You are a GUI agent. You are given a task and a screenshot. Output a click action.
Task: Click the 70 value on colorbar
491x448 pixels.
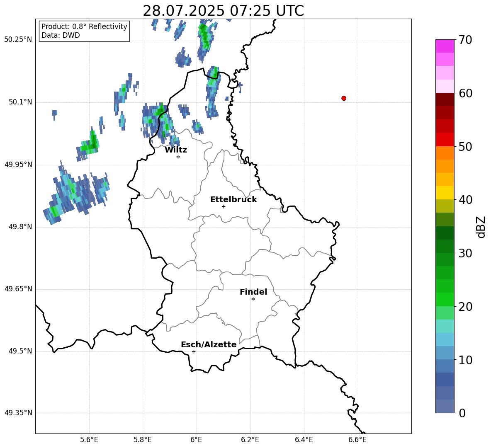click(465, 40)
